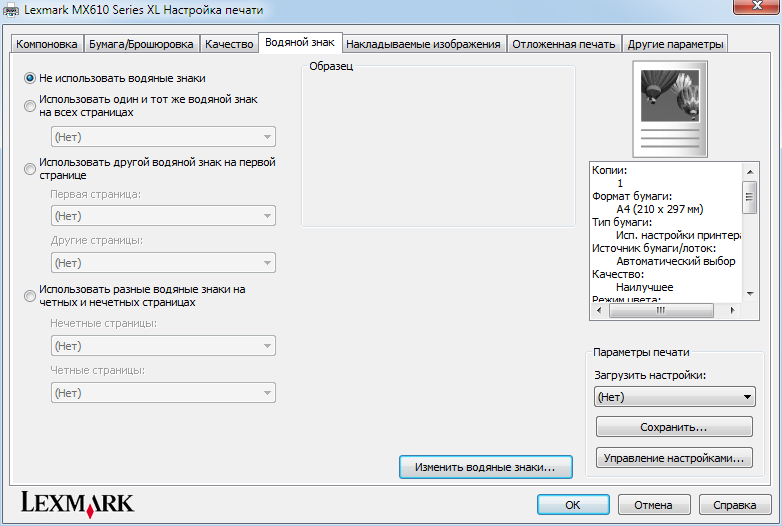Click the Отмена button
The image size is (782, 526).
654,505
